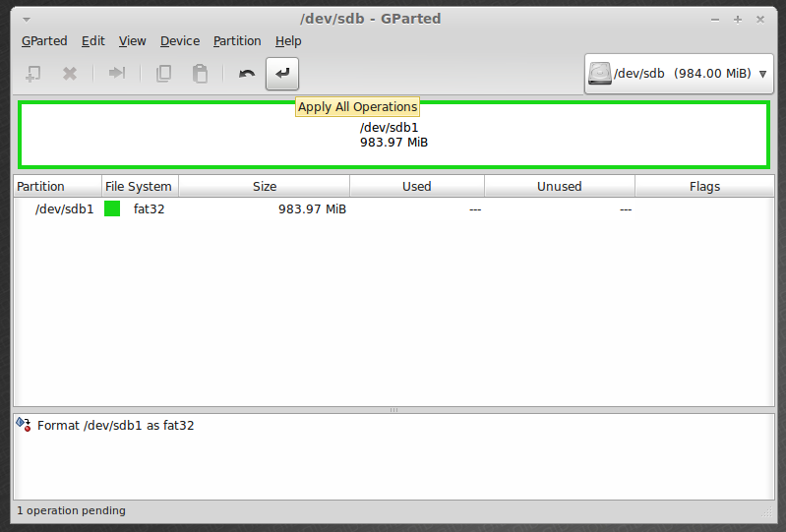Click the hard disk icon in device selector

[600, 73]
